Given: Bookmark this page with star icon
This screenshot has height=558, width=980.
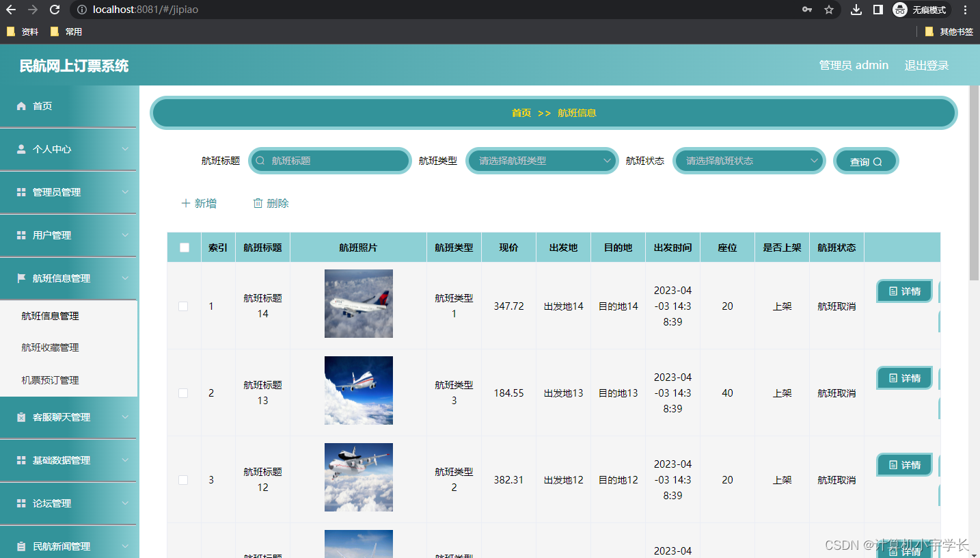Looking at the screenshot, I should pos(829,10).
